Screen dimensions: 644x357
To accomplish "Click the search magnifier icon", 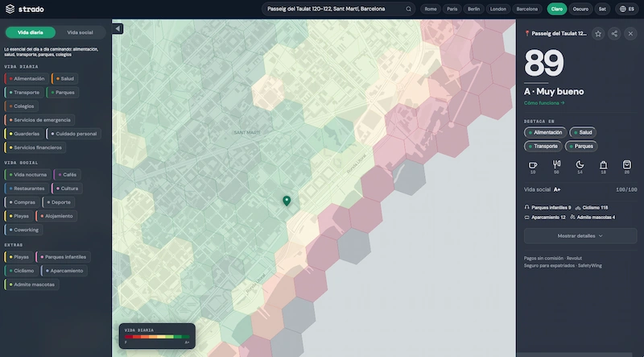I will pyautogui.click(x=408, y=9).
